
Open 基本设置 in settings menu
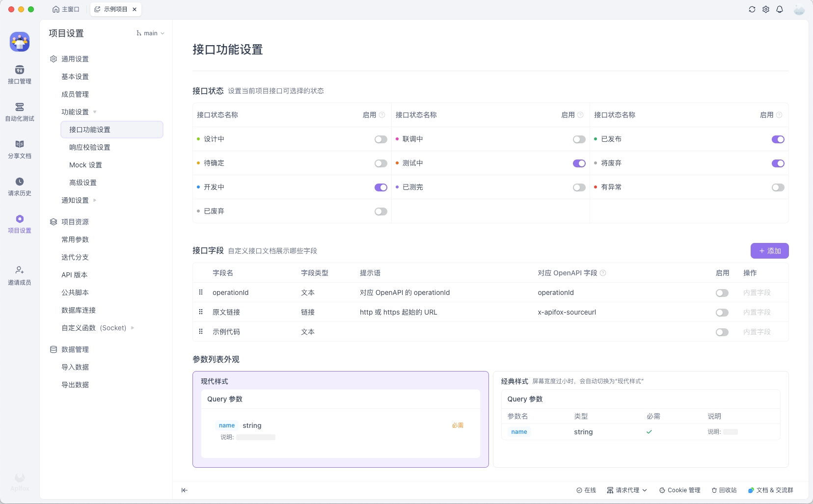tap(75, 77)
